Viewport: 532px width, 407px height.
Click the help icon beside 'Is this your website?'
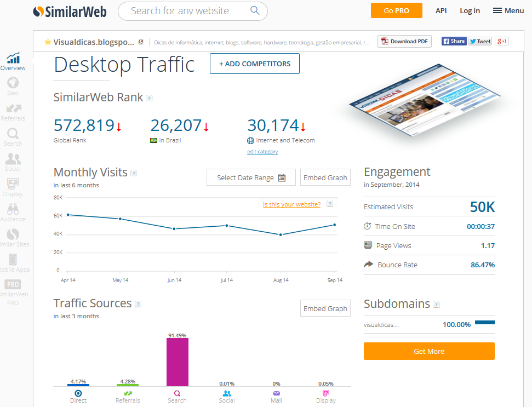(330, 204)
